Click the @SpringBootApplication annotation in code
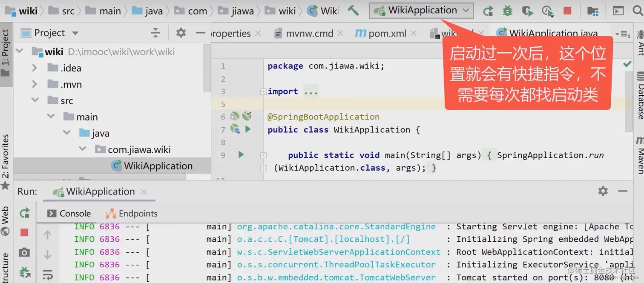 click(323, 117)
